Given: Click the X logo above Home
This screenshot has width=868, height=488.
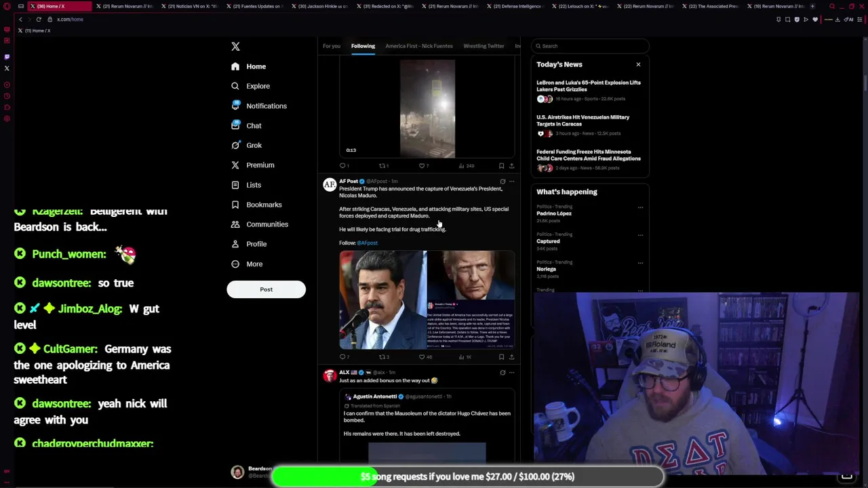Looking at the screenshot, I should [235, 46].
